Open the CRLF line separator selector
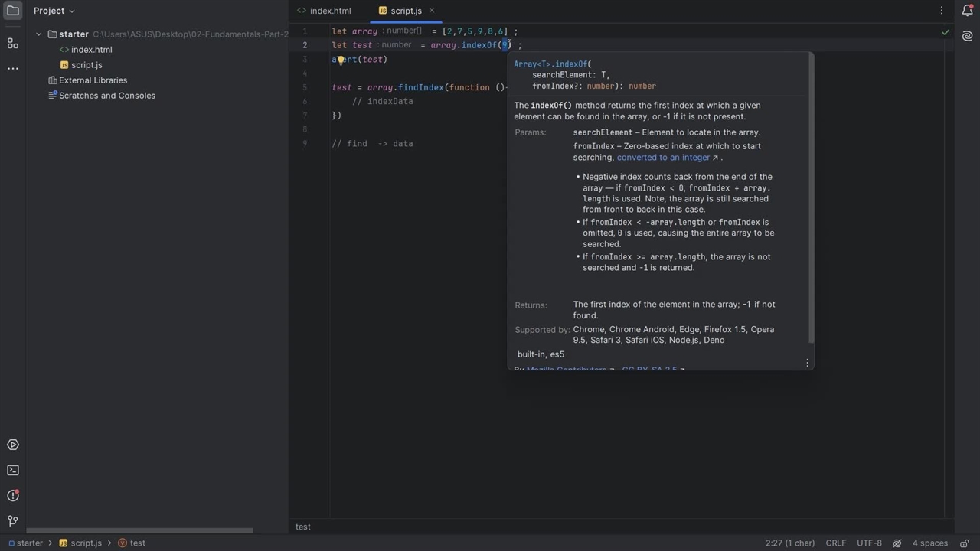 [835, 543]
